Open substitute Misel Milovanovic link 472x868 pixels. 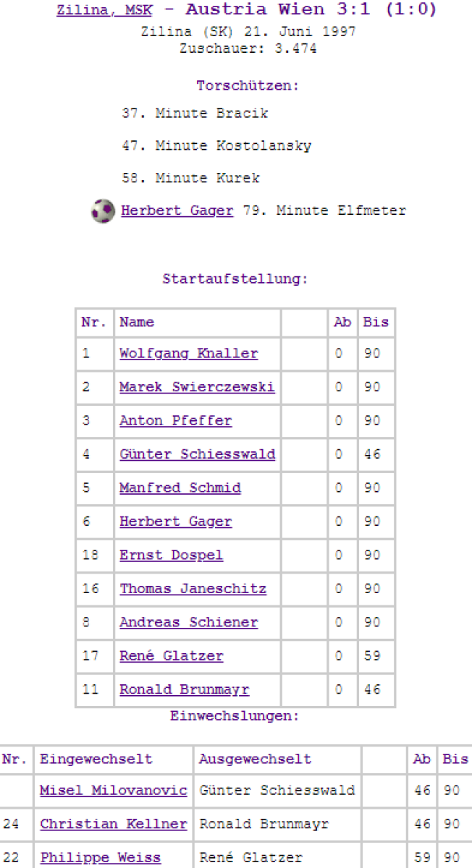coord(114,791)
